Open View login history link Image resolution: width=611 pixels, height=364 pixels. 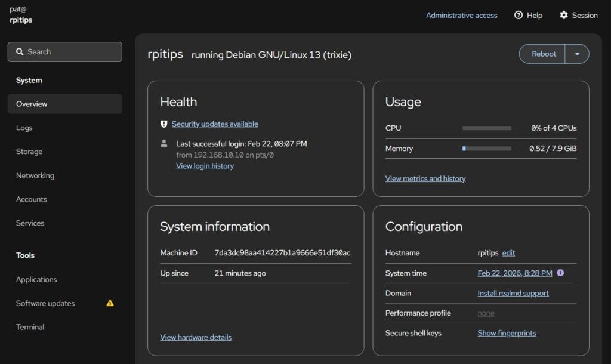(205, 166)
